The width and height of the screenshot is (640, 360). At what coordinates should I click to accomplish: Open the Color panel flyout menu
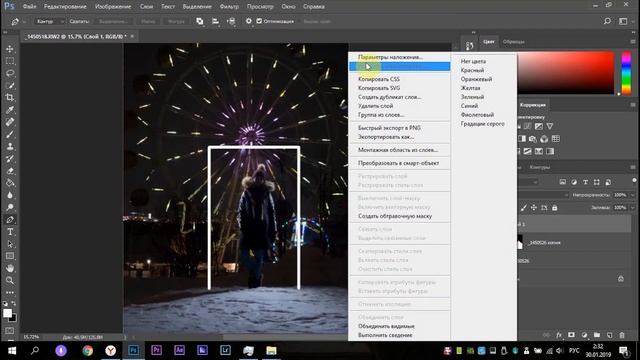tap(633, 42)
